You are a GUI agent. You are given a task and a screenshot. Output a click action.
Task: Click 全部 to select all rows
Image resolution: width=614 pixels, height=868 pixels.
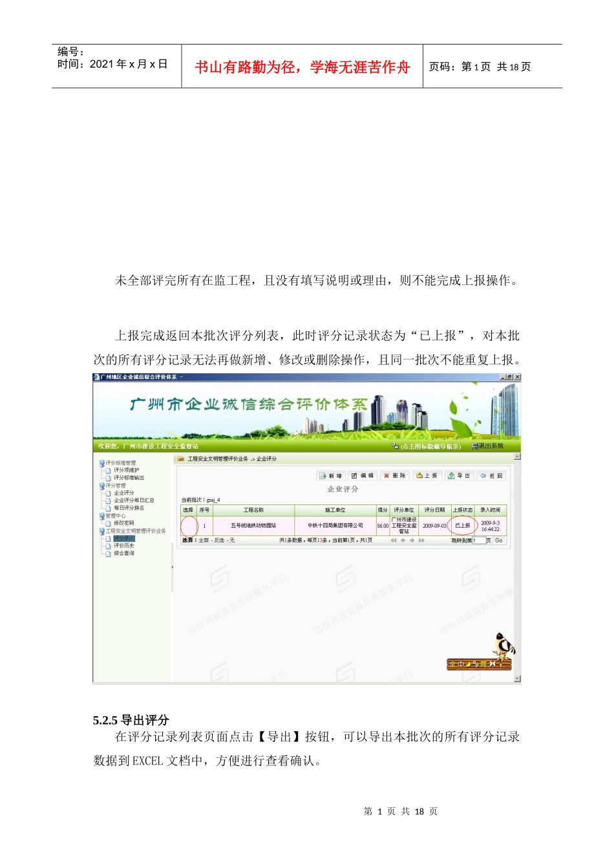pos(204,541)
